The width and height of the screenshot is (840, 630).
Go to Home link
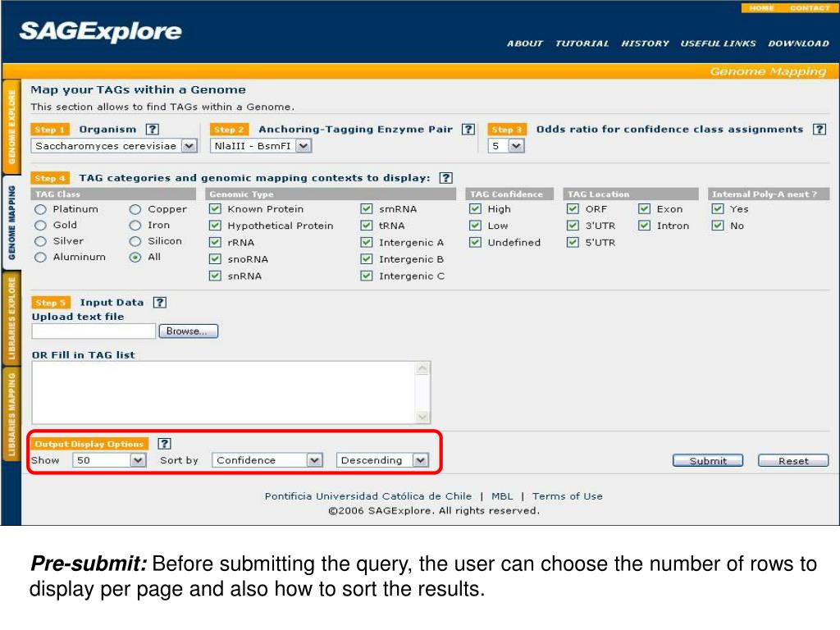(761, 8)
